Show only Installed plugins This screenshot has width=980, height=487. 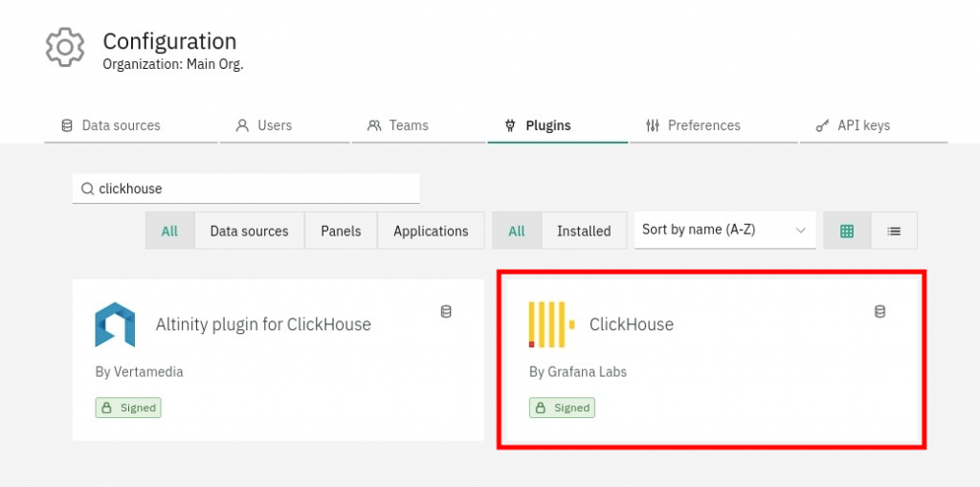[x=583, y=231]
